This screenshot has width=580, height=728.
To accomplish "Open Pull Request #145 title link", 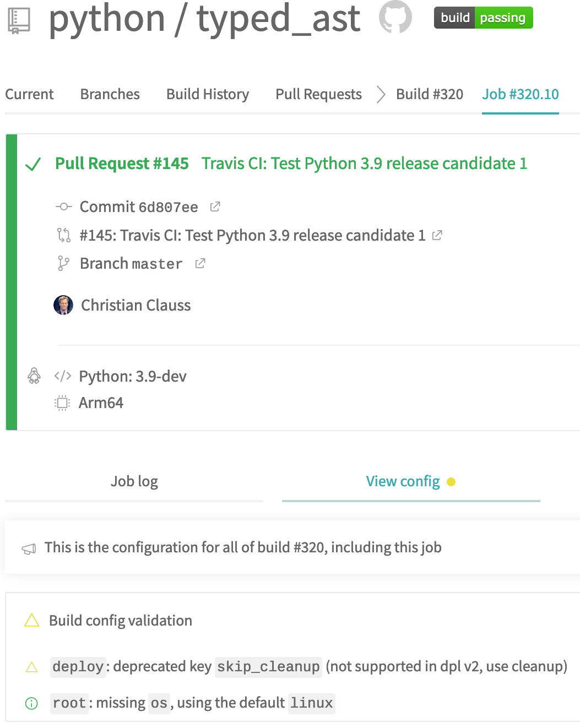I will coord(122,164).
